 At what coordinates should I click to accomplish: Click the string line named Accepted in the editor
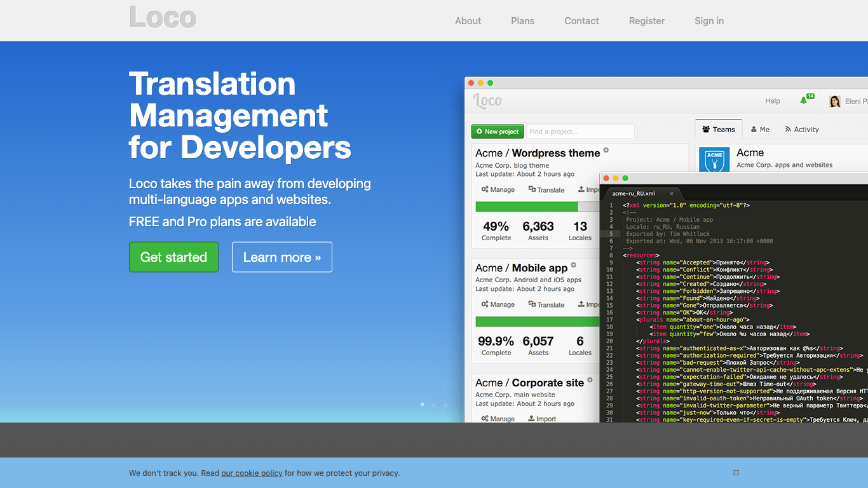(704, 262)
